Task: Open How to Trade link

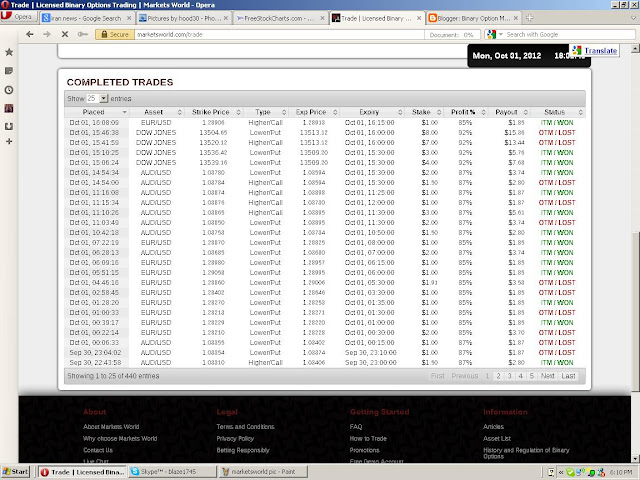Action: pyautogui.click(x=368, y=438)
